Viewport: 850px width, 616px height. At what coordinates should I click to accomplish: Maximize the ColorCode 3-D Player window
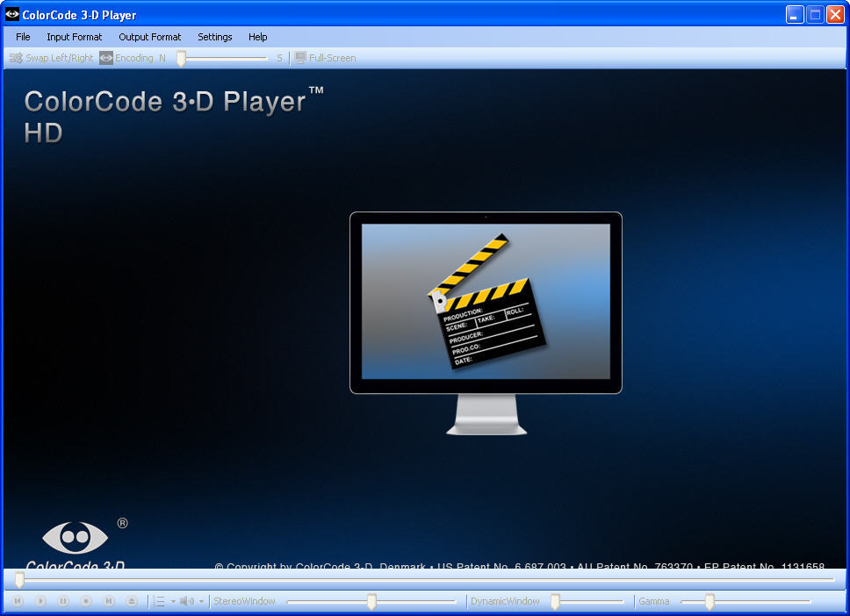[815, 15]
